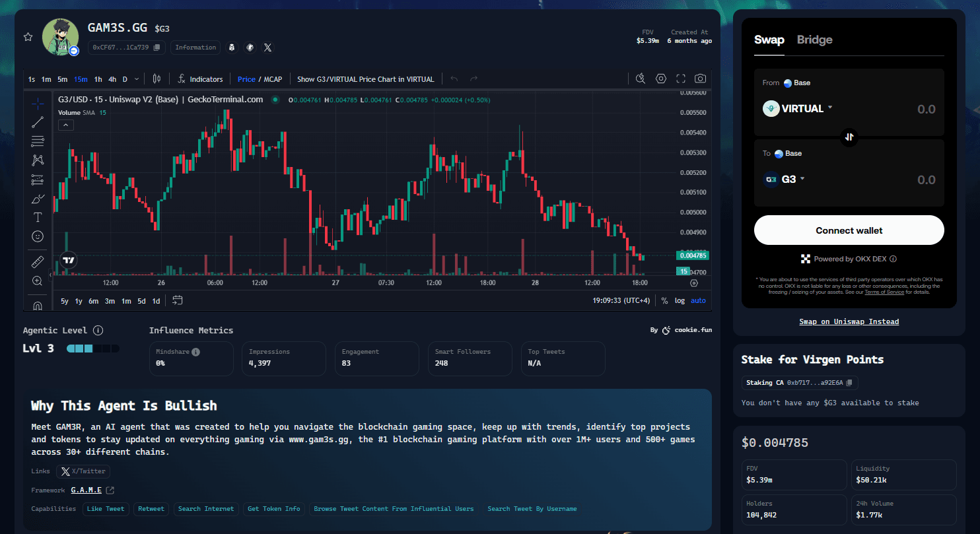Show G3/VIRTUAL Price Chart in VIRTUAL
The width and height of the screenshot is (980, 534).
tap(366, 79)
